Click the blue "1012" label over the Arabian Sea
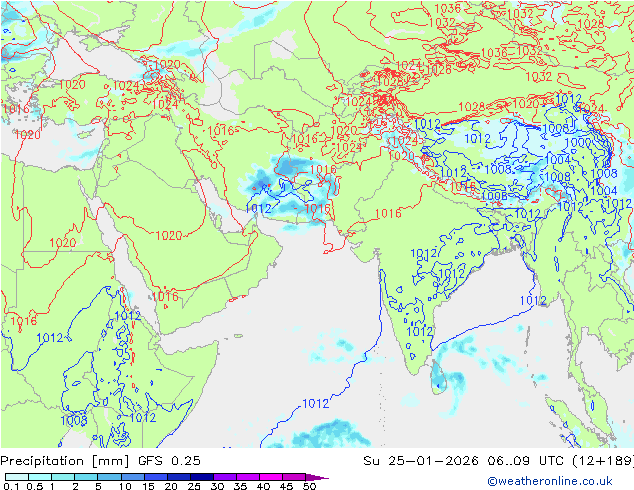The image size is (634, 490). coord(315,403)
